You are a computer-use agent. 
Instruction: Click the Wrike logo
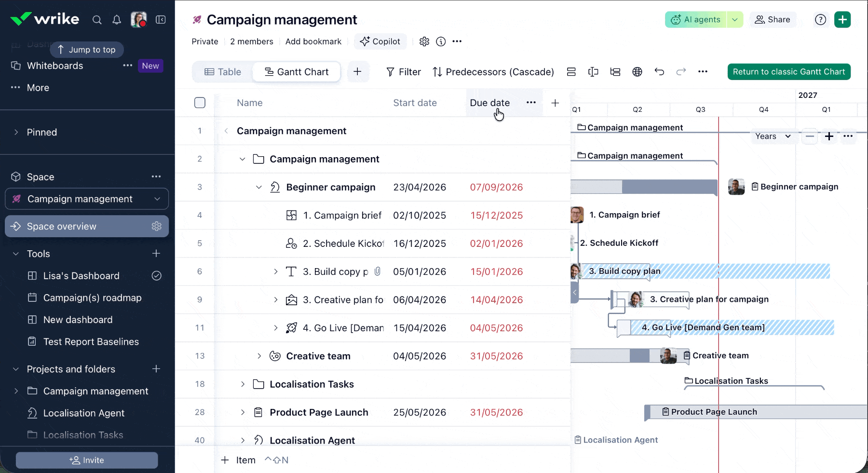point(44,19)
